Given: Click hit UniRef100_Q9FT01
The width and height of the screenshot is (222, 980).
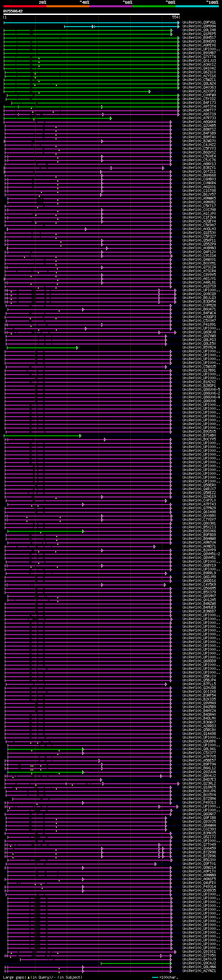Looking at the screenshot, I should click(x=199, y=864).
